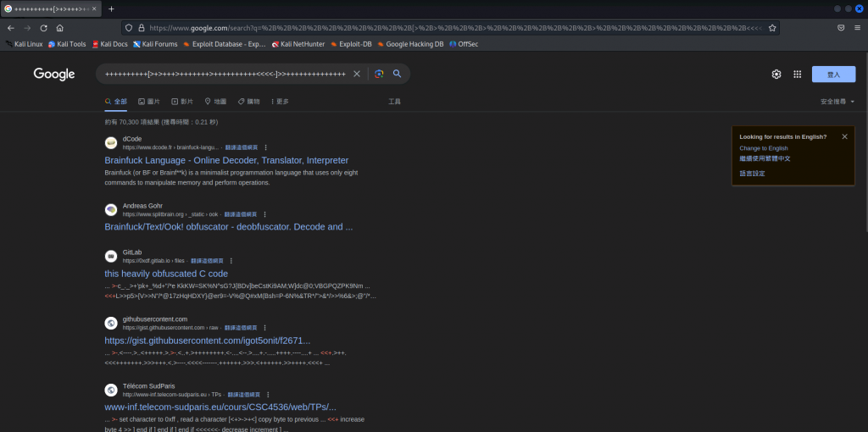Screen dimensions: 868x432
Task: Go back to previous page
Action: point(11,28)
